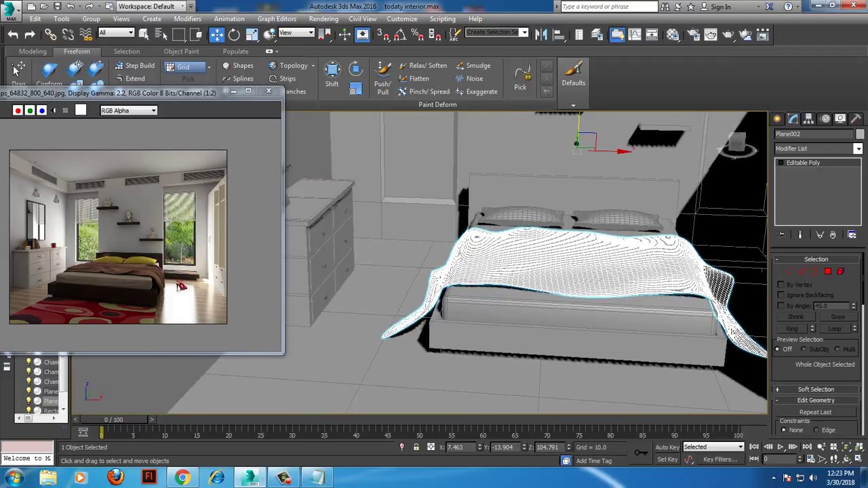Open the Modify panel tab icon
Image resolution: width=868 pixels, height=488 pixels.
tap(793, 119)
